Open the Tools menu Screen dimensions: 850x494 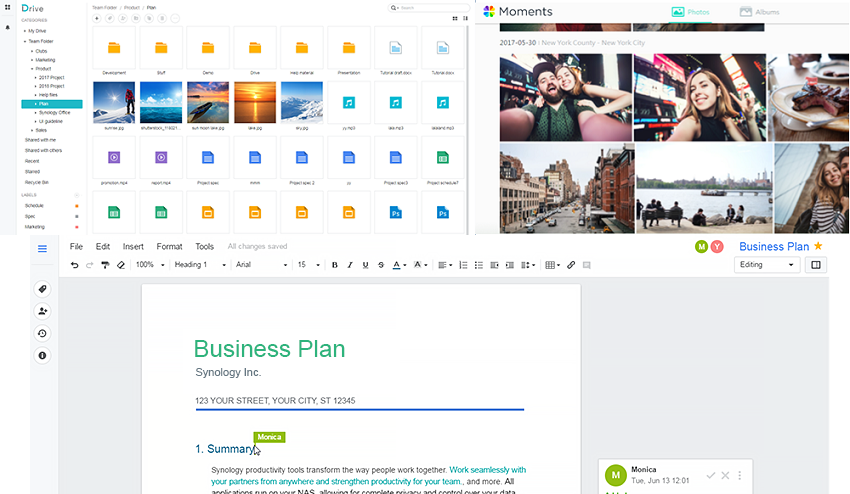click(205, 246)
